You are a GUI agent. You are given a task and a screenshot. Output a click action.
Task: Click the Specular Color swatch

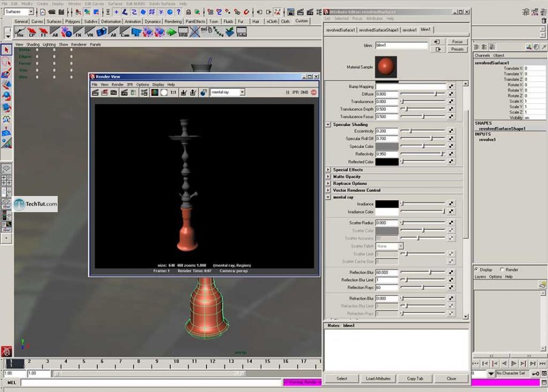(x=387, y=146)
